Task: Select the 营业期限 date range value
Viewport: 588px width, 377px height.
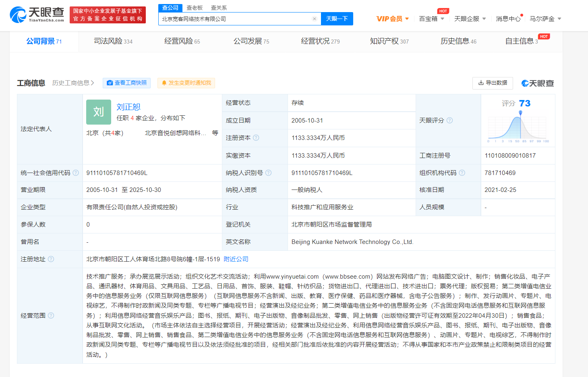Action: tap(124, 190)
